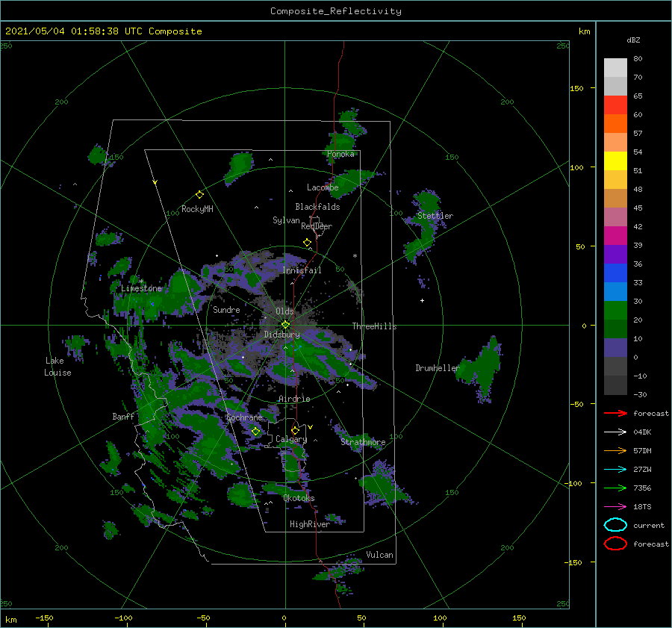Click the Sylvan label
Screen dimensions: 672x628
coord(286,220)
